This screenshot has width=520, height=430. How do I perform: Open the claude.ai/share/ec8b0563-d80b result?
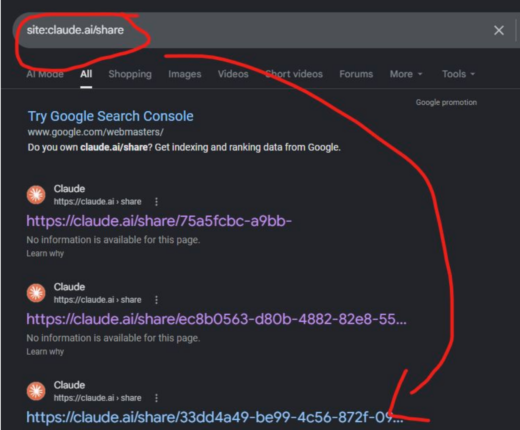click(x=216, y=319)
